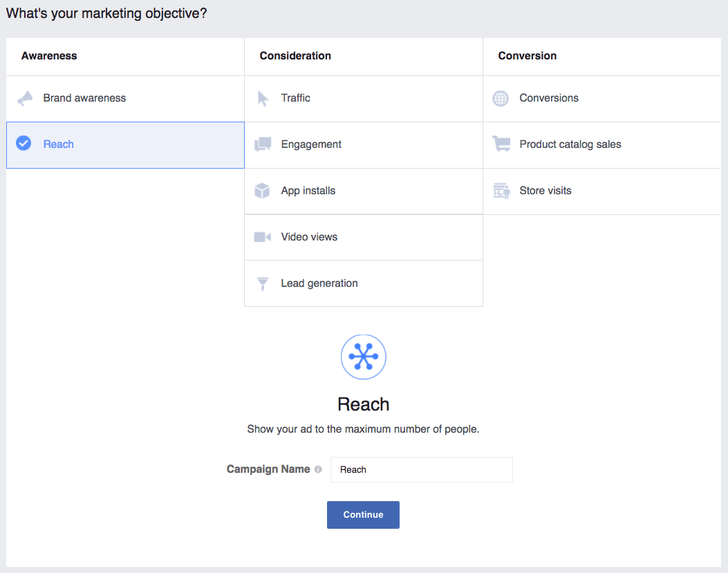Screen dimensions: 728x573
Task: Select the Conversion column header
Action: [527, 55]
